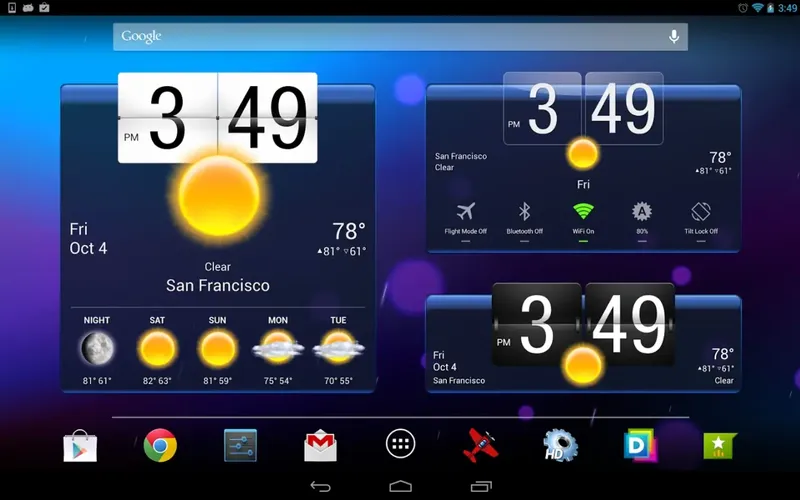800x500 pixels.
Task: Tap the 82° 63° Saturday temperatures
Action: point(157,381)
